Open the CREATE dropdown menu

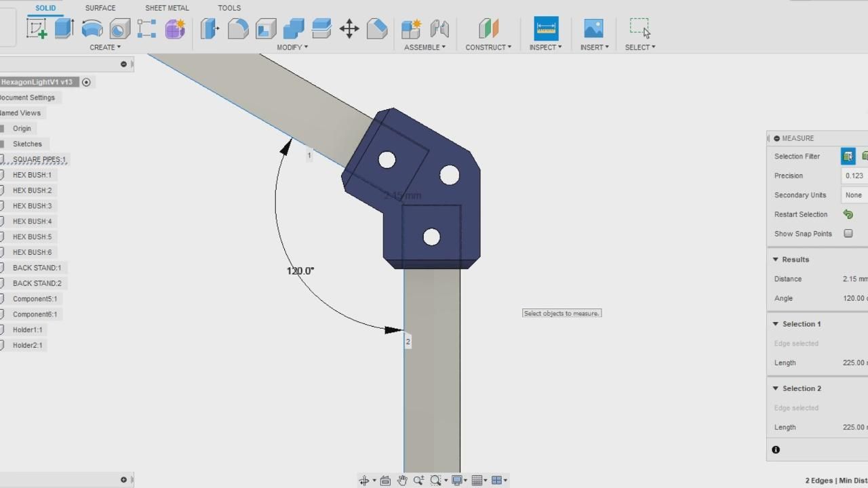(x=105, y=47)
